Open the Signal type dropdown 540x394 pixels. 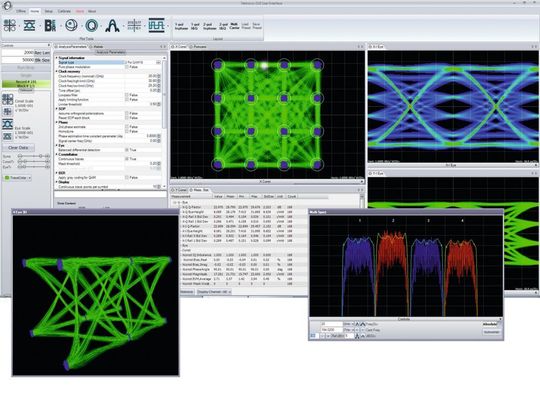158,62
